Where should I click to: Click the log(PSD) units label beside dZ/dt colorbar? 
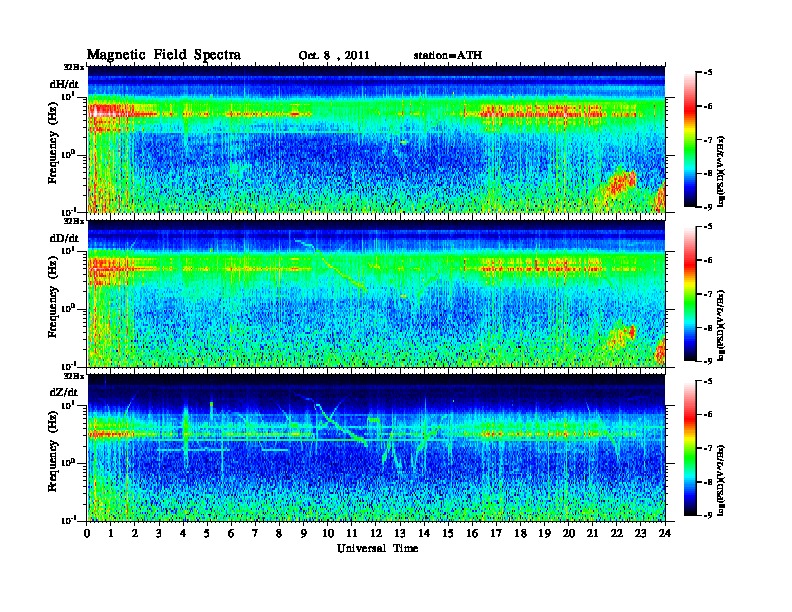pos(722,480)
